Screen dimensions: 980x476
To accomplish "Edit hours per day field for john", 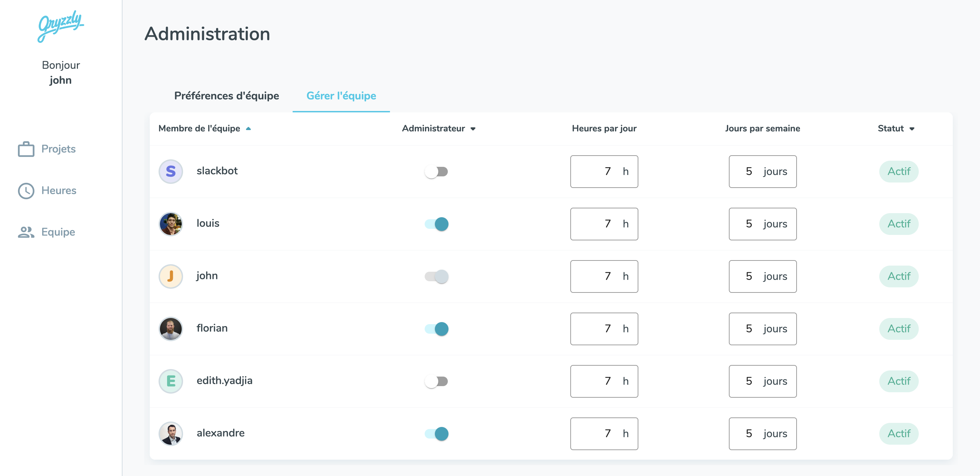I will [604, 276].
